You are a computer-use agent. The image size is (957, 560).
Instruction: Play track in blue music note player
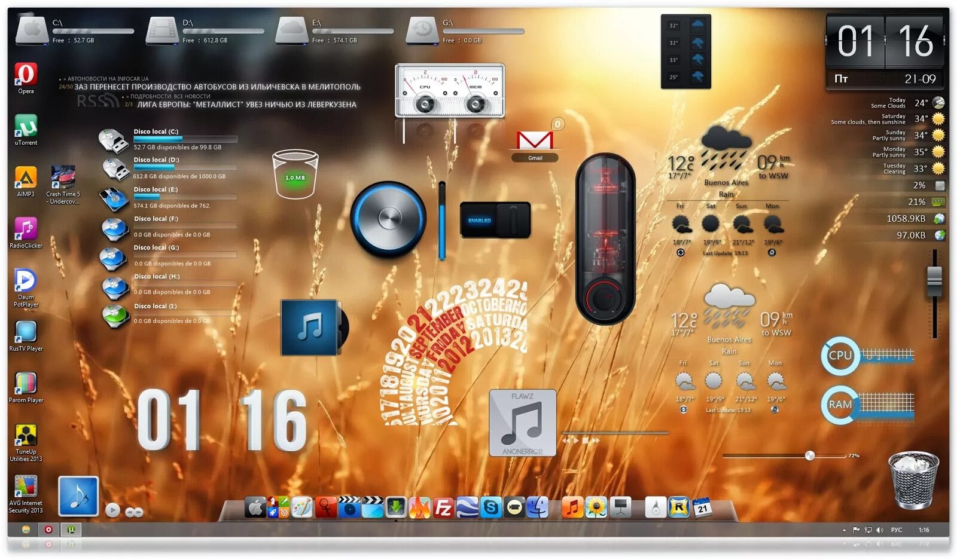112,510
